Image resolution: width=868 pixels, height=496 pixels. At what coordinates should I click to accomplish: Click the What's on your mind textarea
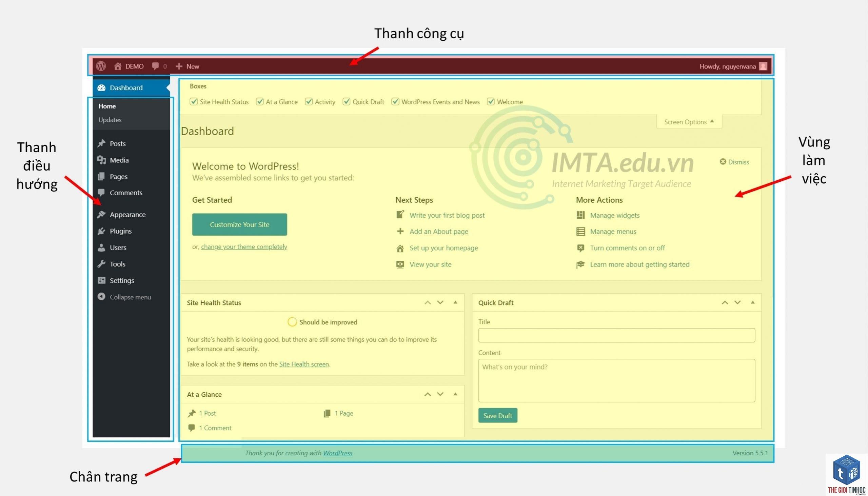click(617, 380)
